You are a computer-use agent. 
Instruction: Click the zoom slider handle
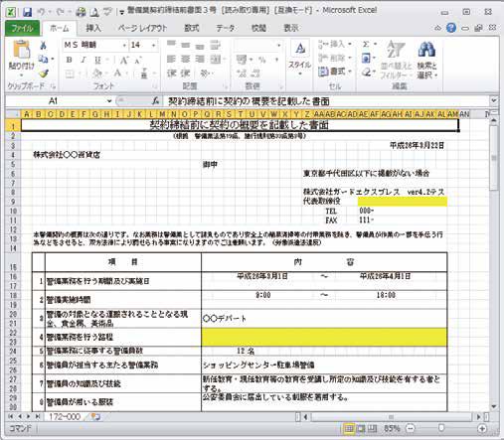(x=441, y=428)
